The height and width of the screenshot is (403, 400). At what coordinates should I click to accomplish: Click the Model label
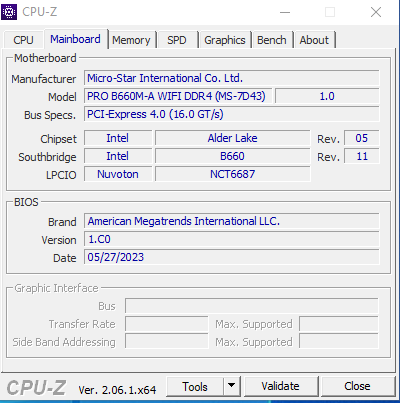(x=62, y=97)
